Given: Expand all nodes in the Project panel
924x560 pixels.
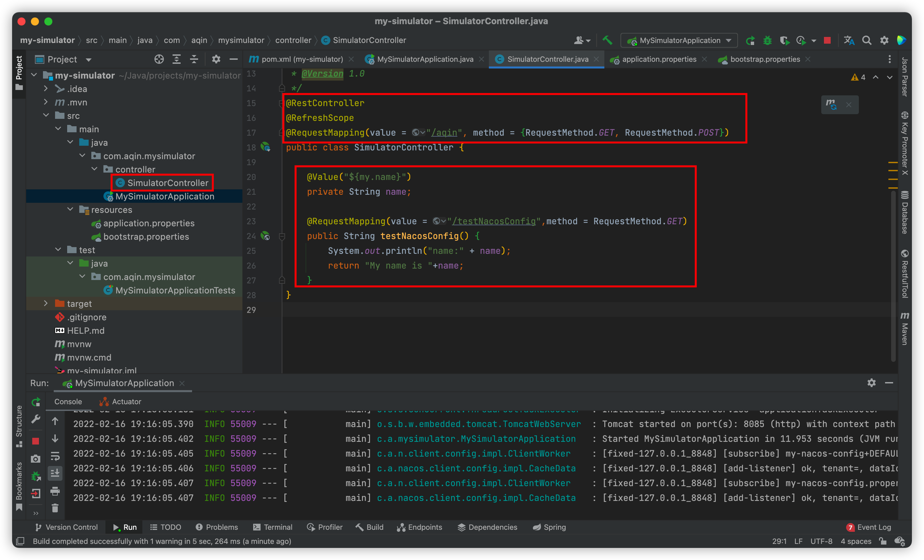Looking at the screenshot, I should 176,59.
